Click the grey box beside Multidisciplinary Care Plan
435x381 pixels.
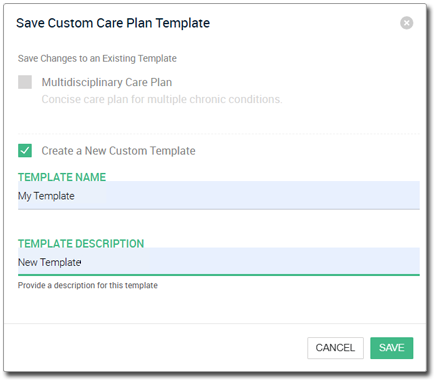coord(25,82)
